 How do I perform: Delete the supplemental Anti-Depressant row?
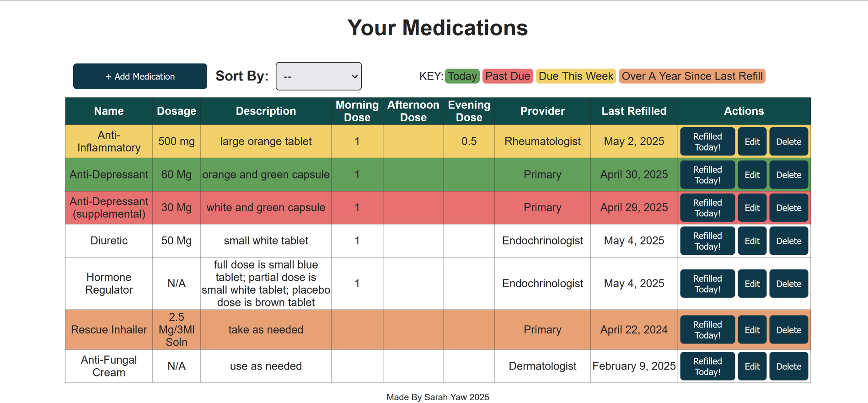point(788,208)
